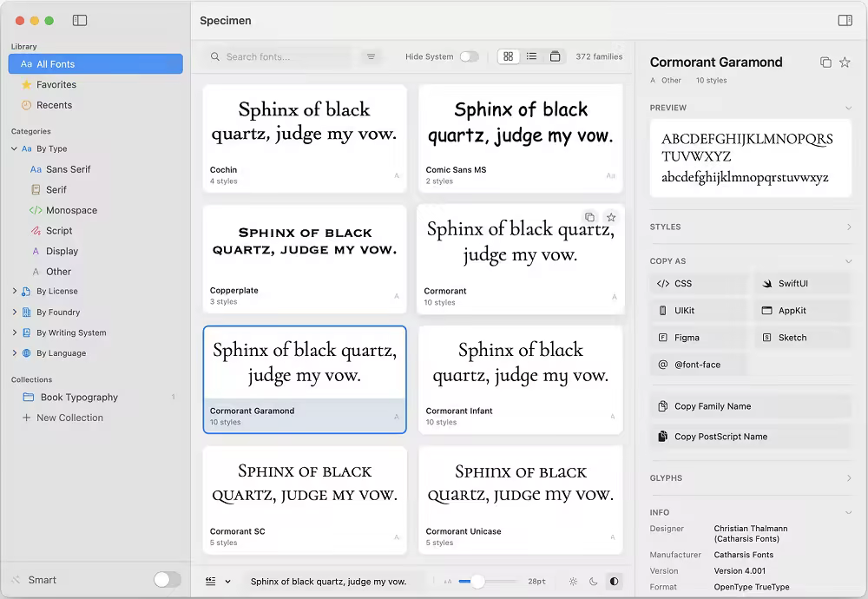Image resolution: width=868 pixels, height=599 pixels.
Task: Copy font as SwiftUI code
Action: click(803, 283)
